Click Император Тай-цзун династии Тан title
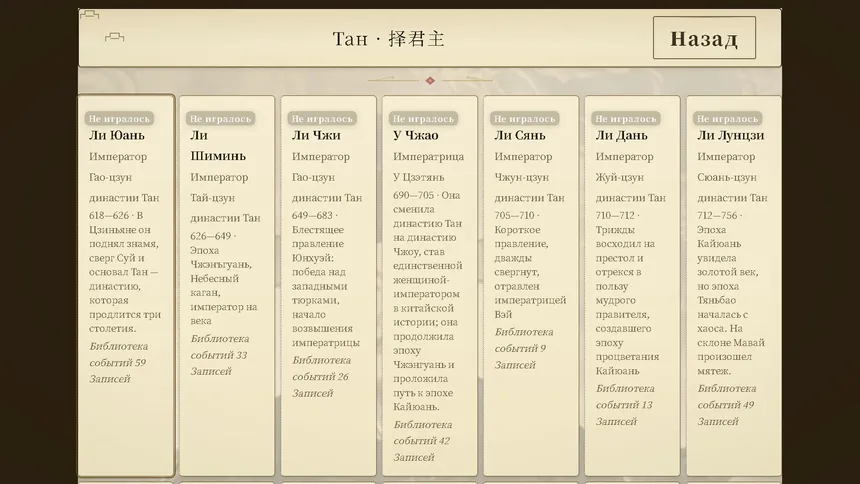This screenshot has width=860, height=484. 225,198
